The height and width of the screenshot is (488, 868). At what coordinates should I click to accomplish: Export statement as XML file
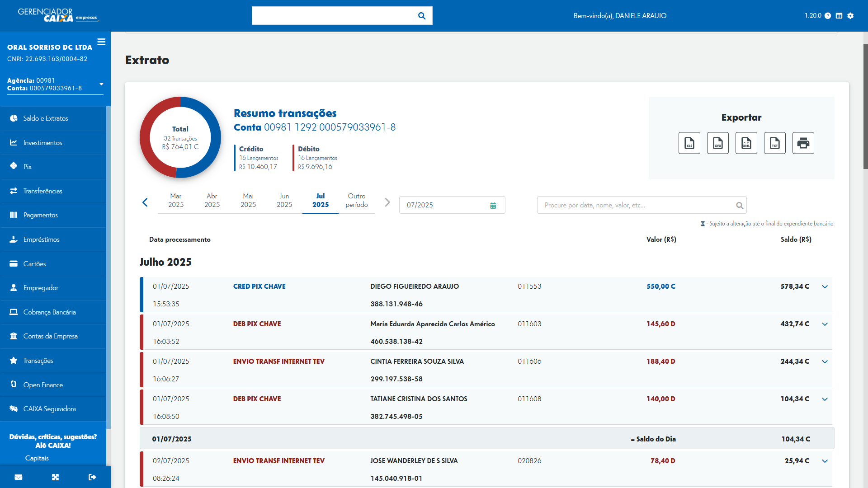pos(746,143)
